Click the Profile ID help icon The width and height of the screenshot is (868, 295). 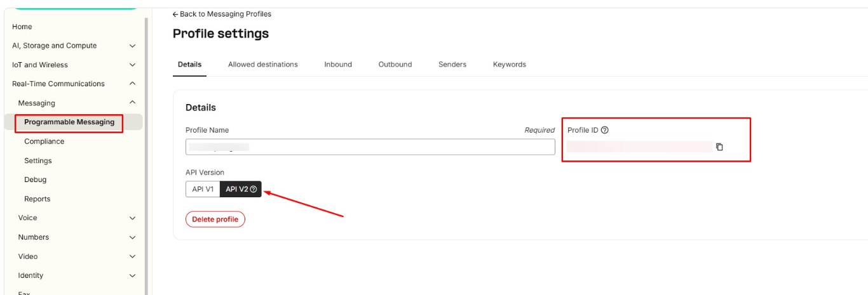coord(604,130)
